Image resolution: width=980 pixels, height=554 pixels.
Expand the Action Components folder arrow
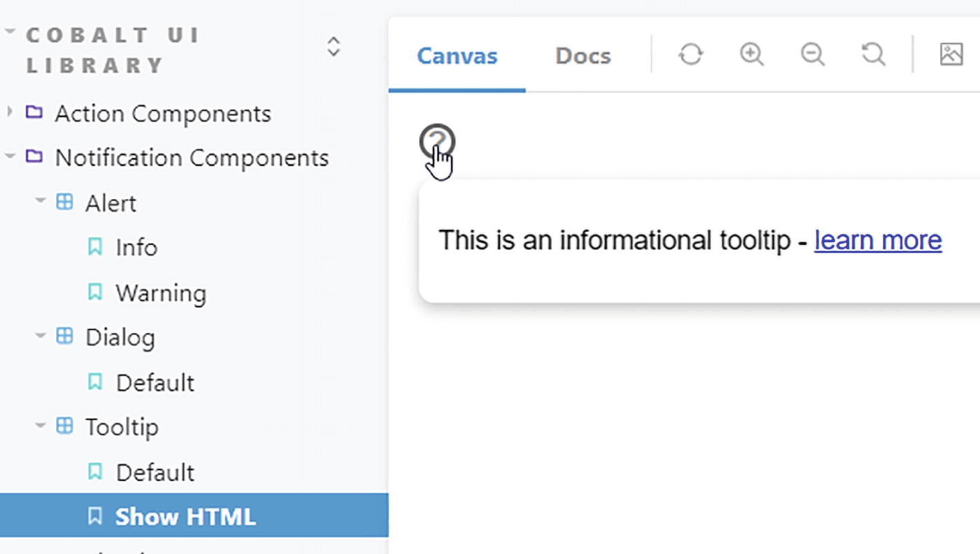10,113
